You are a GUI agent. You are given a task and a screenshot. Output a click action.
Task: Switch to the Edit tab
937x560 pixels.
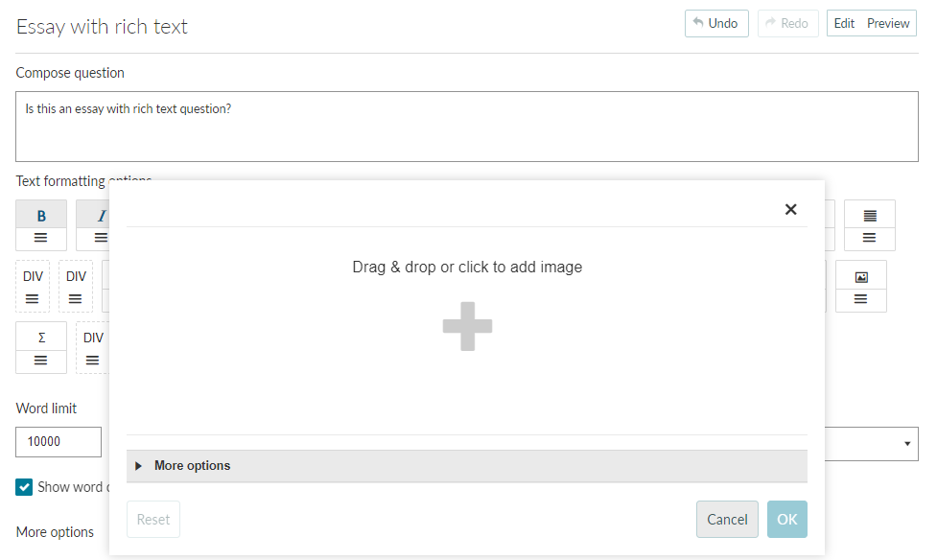pyautogui.click(x=844, y=23)
